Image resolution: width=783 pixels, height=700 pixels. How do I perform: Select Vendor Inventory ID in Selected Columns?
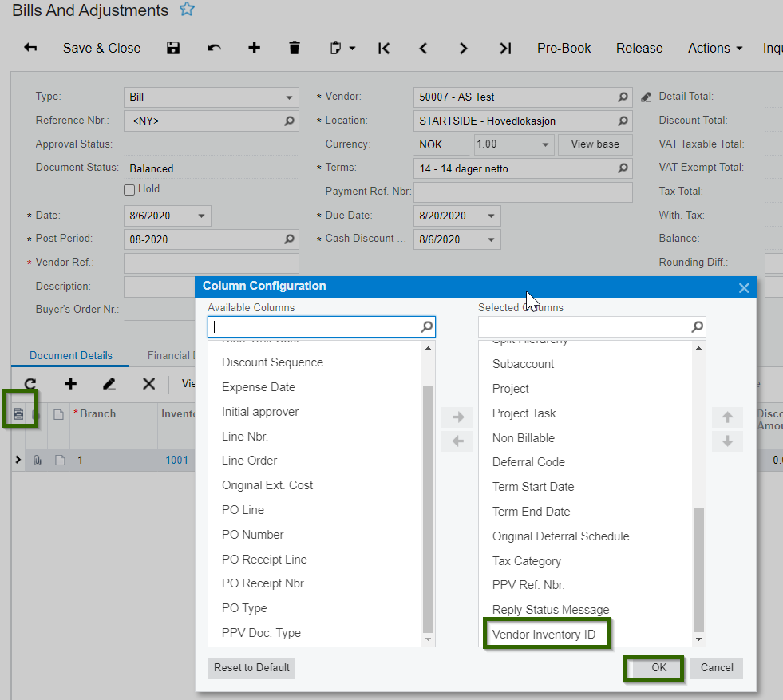click(544, 635)
